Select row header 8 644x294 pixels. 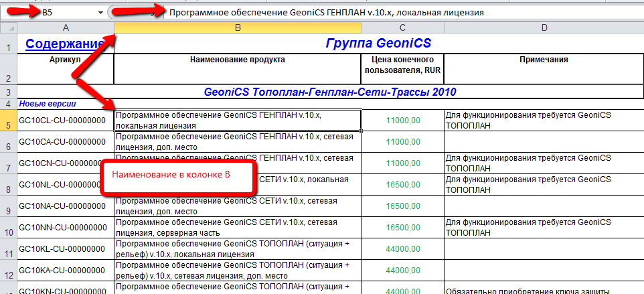(x=9, y=184)
